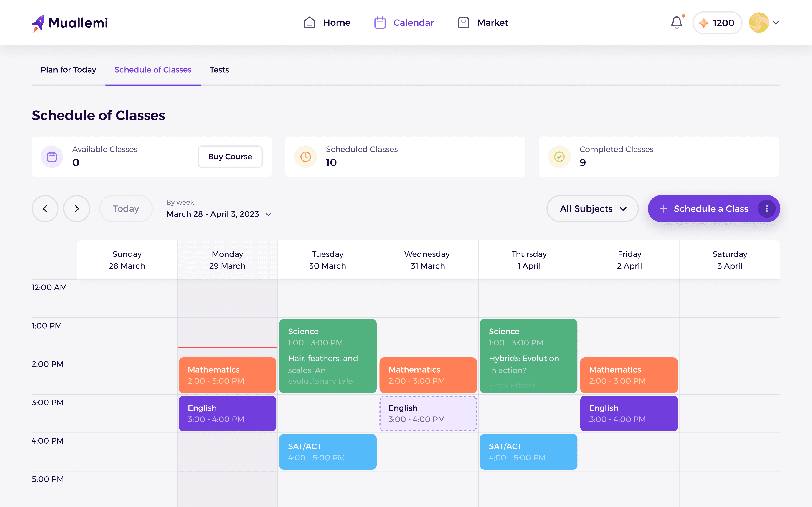
Task: Expand the All Subjects filter dropdown
Action: pos(592,209)
